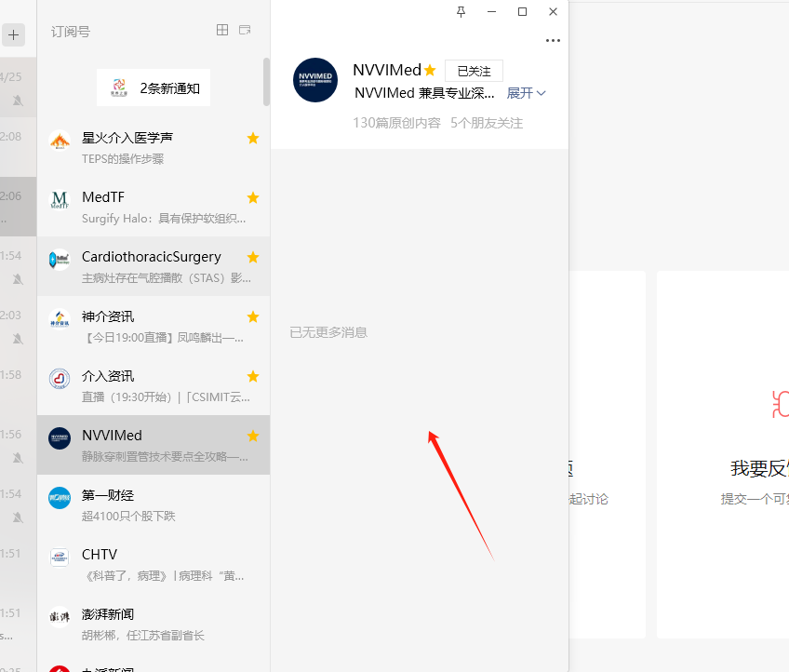Toggle star on CardiothoracicSurgery

(x=253, y=257)
